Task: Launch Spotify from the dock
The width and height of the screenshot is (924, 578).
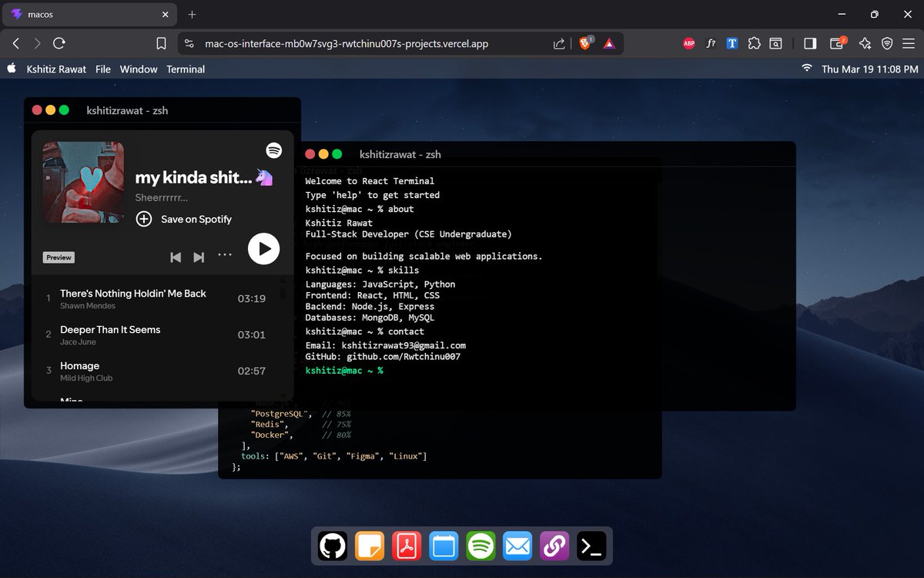Action: pyautogui.click(x=481, y=546)
